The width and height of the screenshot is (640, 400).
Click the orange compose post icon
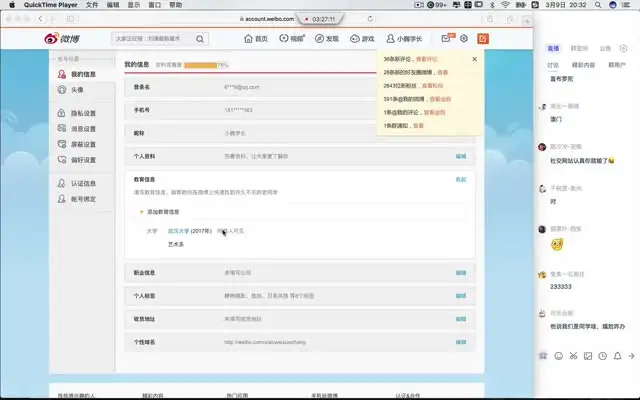[483, 38]
